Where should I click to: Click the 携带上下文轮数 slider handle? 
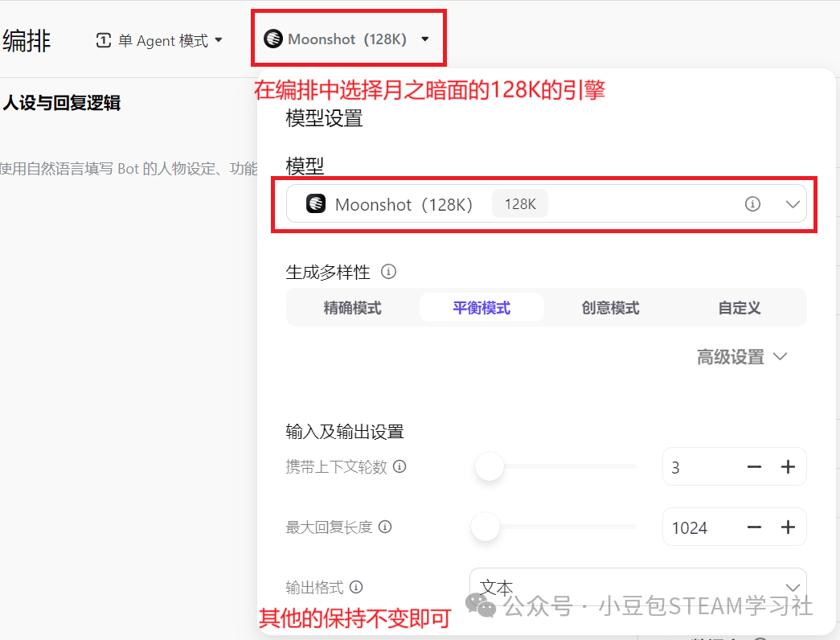coord(489,466)
